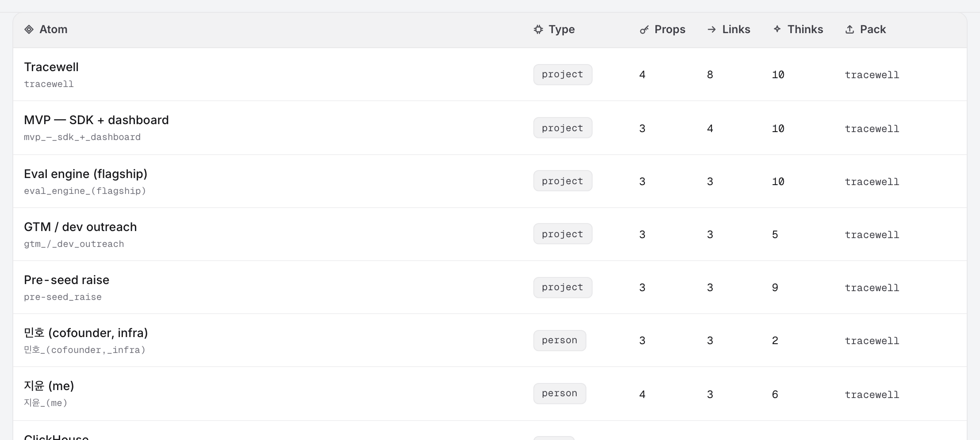Click 지윤 row's Props count of 4

pos(642,395)
